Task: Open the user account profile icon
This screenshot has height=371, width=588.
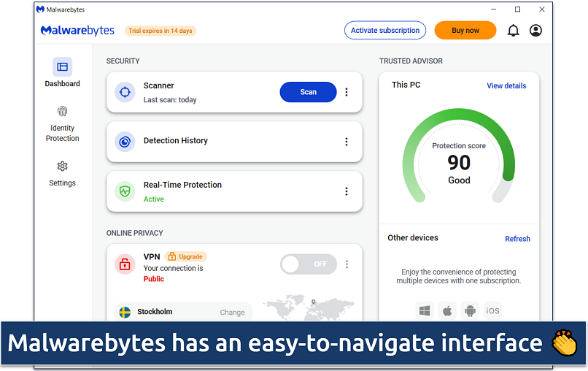Action: 536,31
